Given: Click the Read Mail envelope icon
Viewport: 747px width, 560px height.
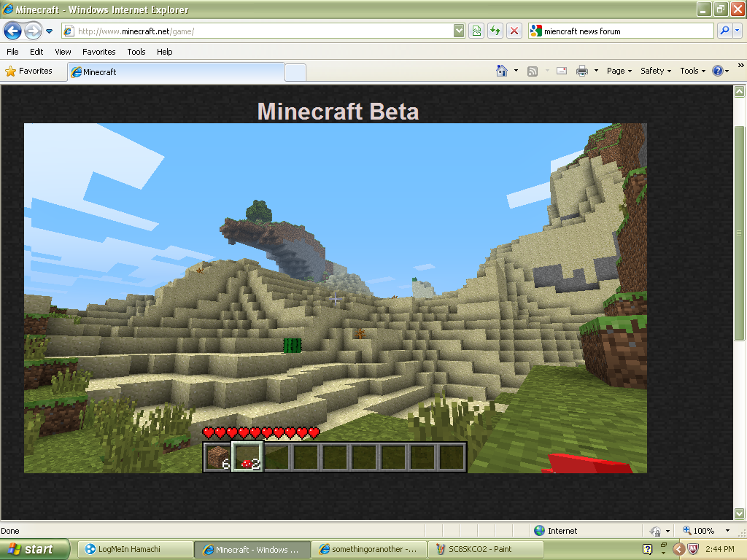Looking at the screenshot, I should (562, 71).
